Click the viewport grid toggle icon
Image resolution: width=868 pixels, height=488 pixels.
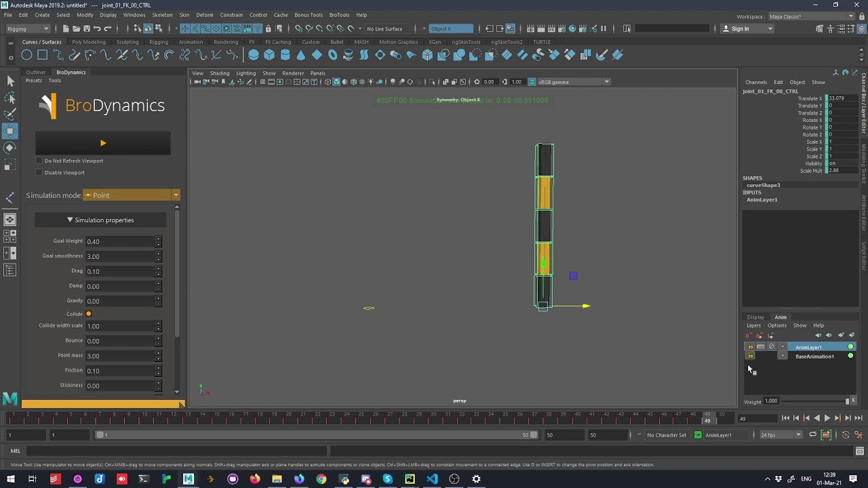pyautogui.click(x=262, y=82)
